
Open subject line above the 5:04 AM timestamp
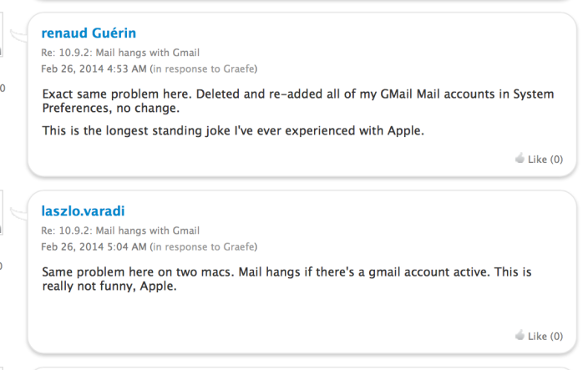pos(120,231)
